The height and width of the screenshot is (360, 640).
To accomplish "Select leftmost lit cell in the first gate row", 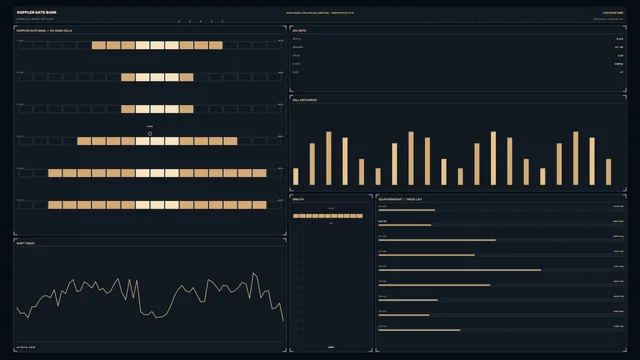I will click(99, 45).
